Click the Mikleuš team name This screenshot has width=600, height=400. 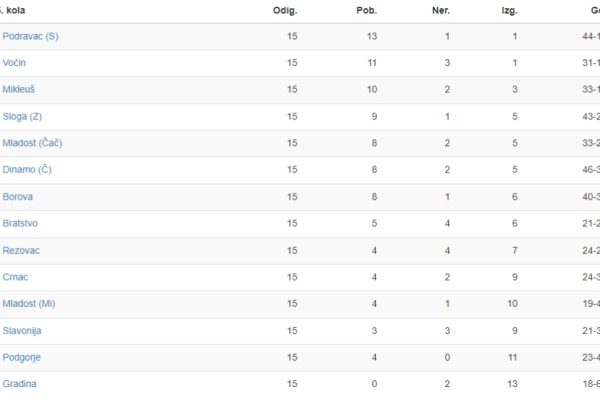click(18, 89)
